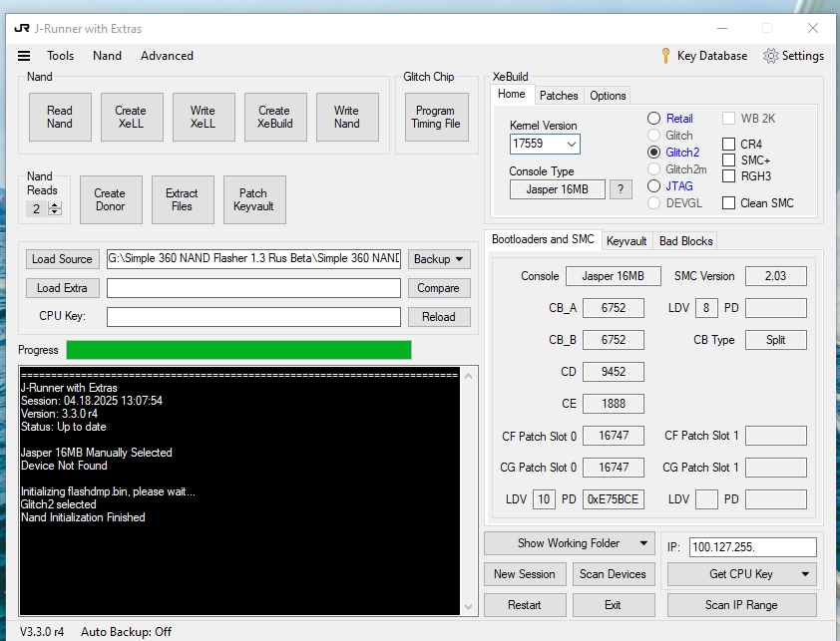Open the hamburger menu icon
840x641 pixels.
pyautogui.click(x=24, y=56)
